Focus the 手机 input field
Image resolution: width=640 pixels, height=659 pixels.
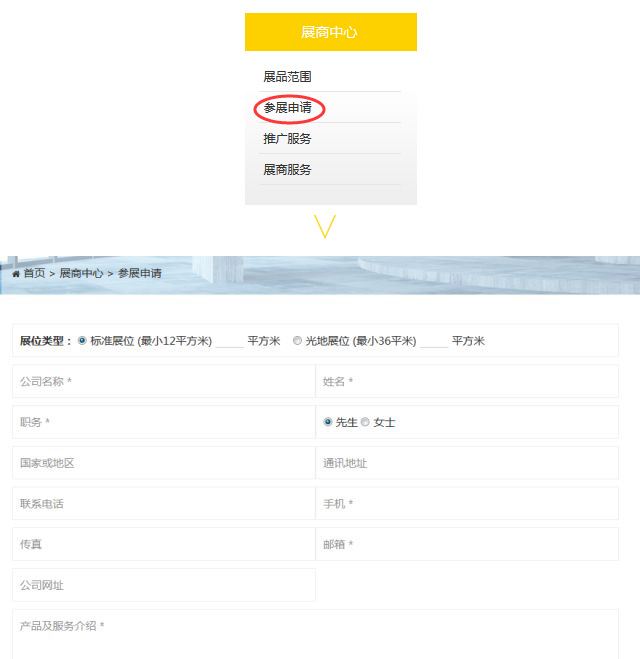click(466, 504)
